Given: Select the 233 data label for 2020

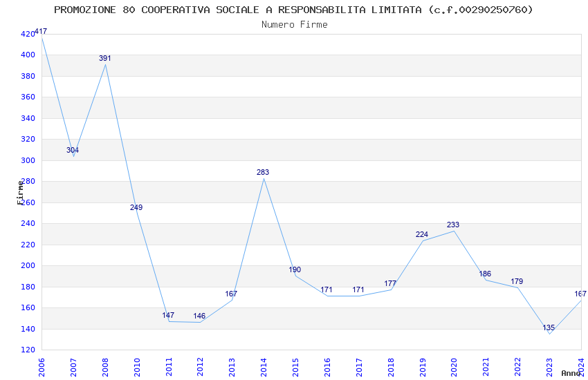Looking at the screenshot, I should click(x=453, y=225).
